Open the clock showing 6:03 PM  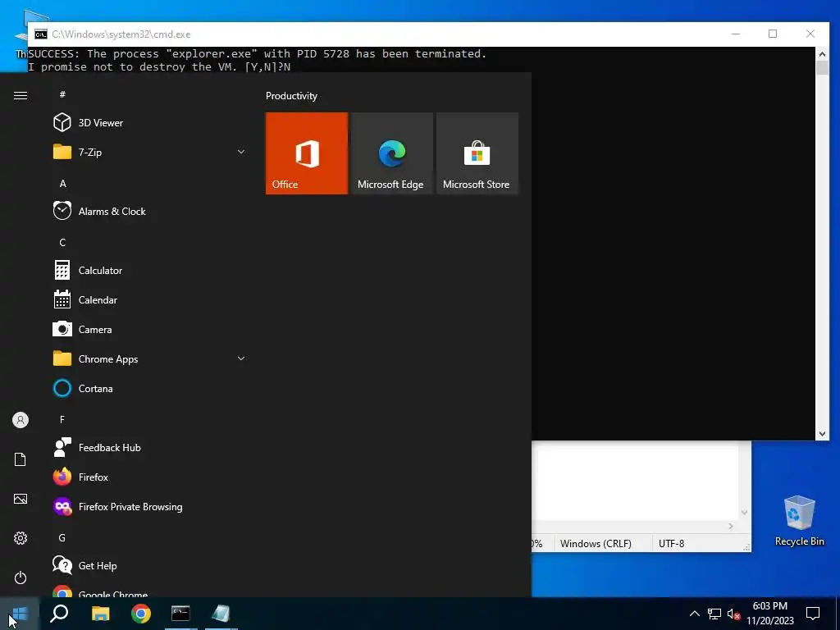769,614
